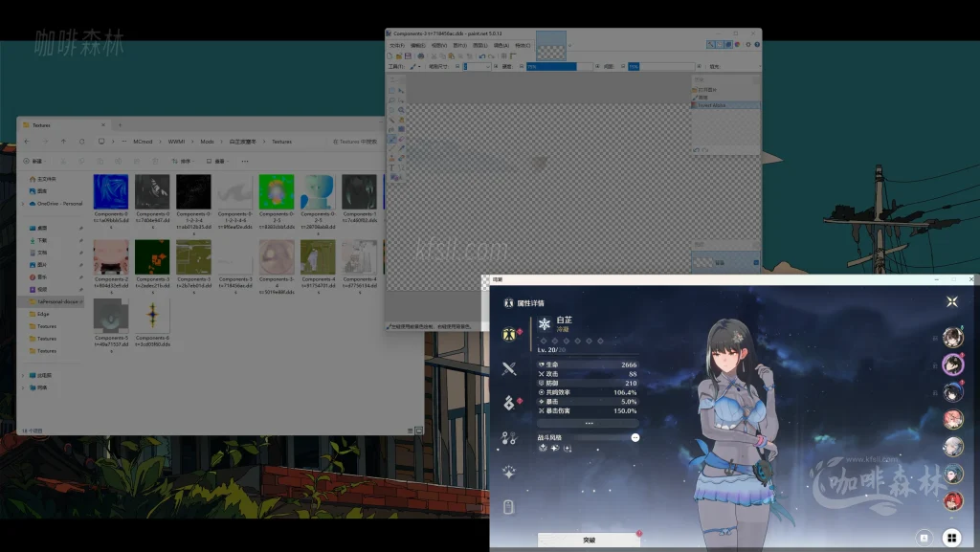Expand OneDrive - Personal in explorer sidebar
Viewport: 980px width, 552px height.
24,204
